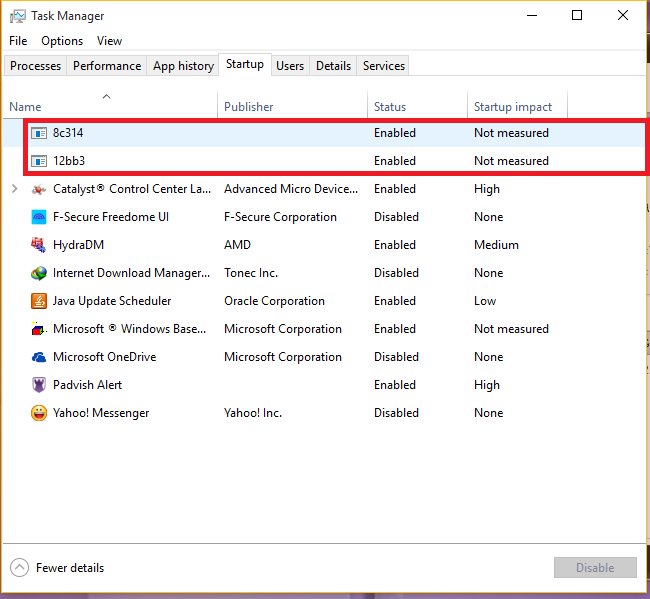Screen dimensions: 650x599
Task: Click the Medium startup impact value
Action: [x=496, y=245]
